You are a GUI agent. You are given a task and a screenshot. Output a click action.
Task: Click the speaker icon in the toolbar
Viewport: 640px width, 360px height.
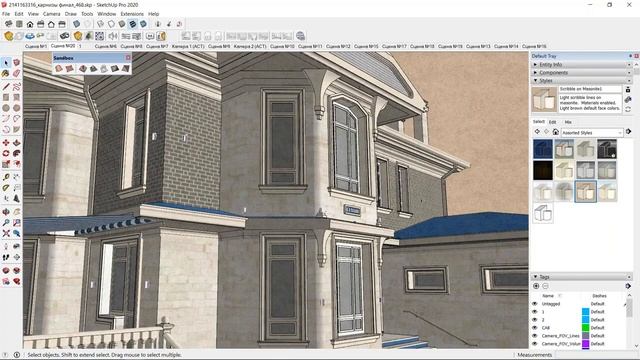[113, 36]
